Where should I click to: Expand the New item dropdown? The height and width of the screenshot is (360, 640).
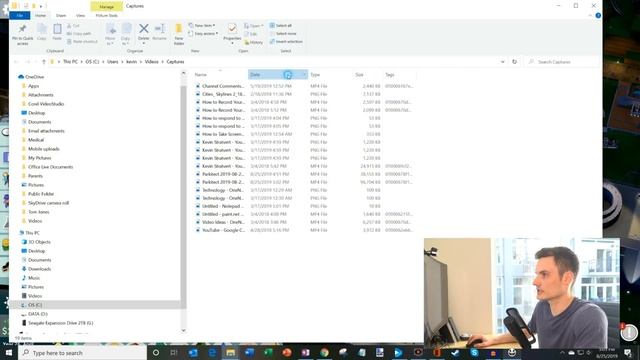(x=202, y=25)
